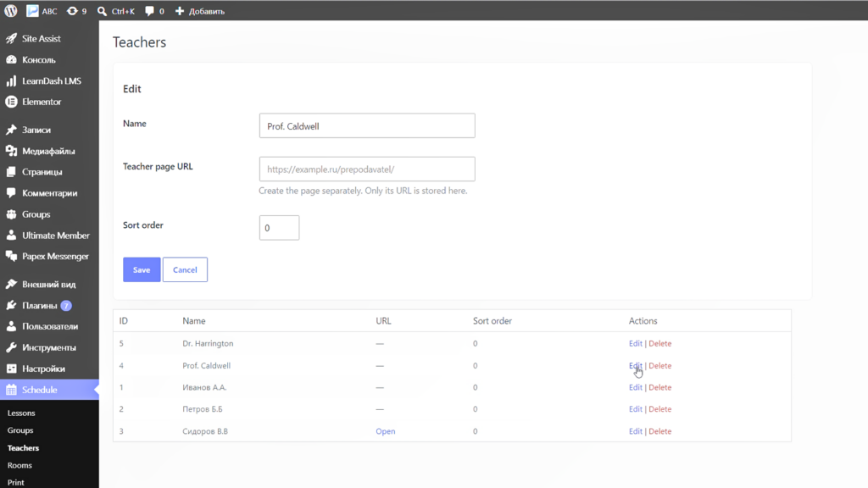Viewport: 868px width, 488px height.
Task: Click the Sort order number field
Action: (x=279, y=227)
